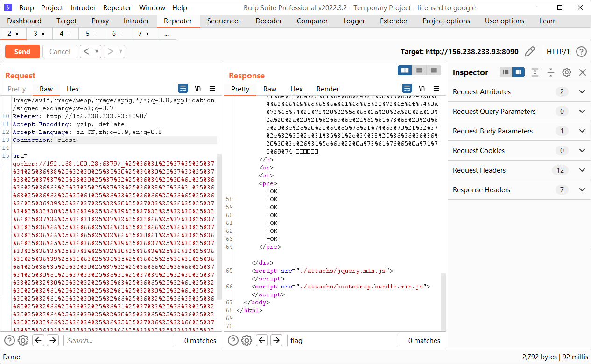The height and width of the screenshot is (364, 591).
Task: Toggle word wrap icon in Request panel
Action: click(x=183, y=89)
